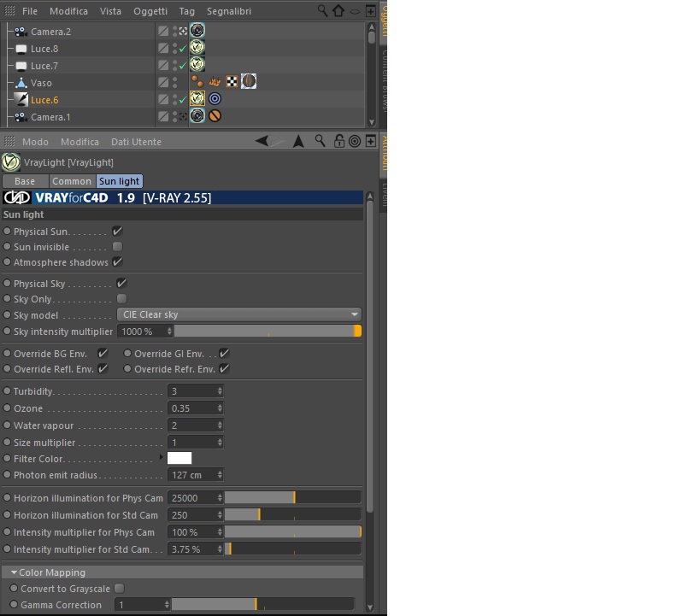Screen dimensions: 700x616
Task: Click the new attribute manager plus icon
Action: tap(371, 141)
